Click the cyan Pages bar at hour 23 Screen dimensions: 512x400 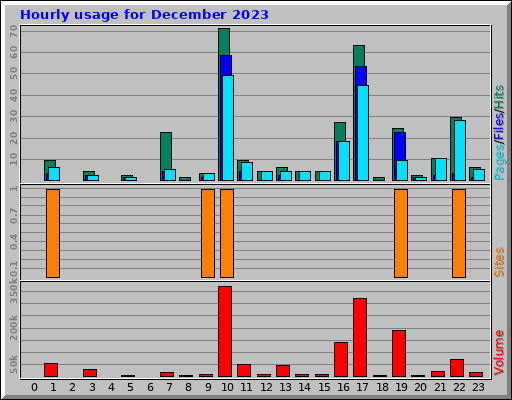[479, 175]
